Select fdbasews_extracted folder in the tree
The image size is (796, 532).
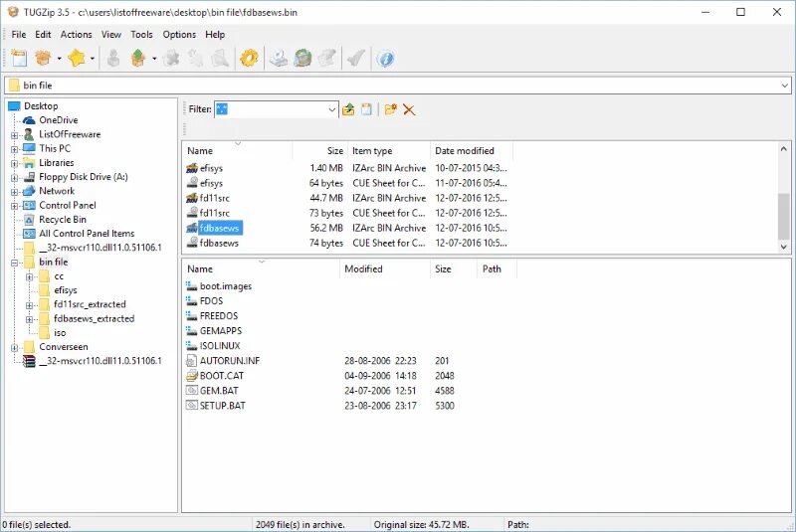[94, 318]
